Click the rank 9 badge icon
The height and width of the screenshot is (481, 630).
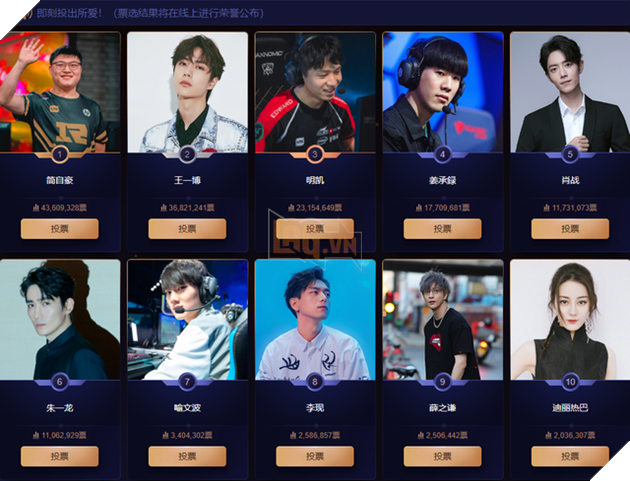[442, 382]
